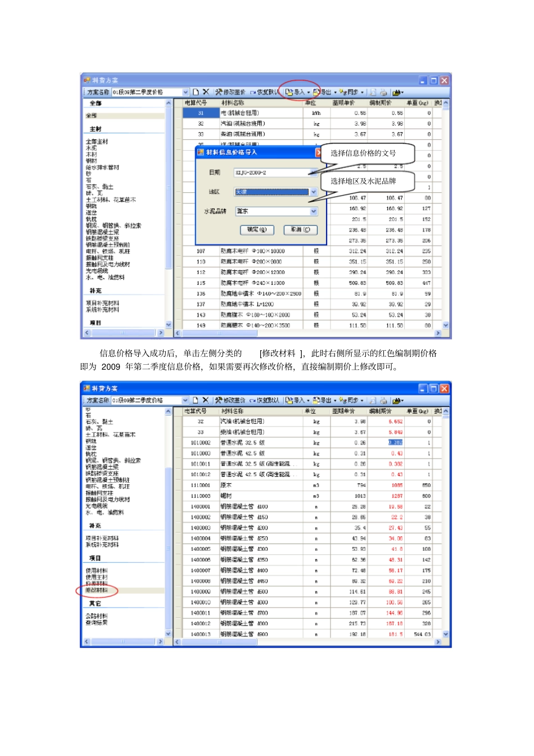534x756 pixels.
Task: Select 水、电、油燃料 in the import-dialog window category list
Action: click(x=105, y=277)
